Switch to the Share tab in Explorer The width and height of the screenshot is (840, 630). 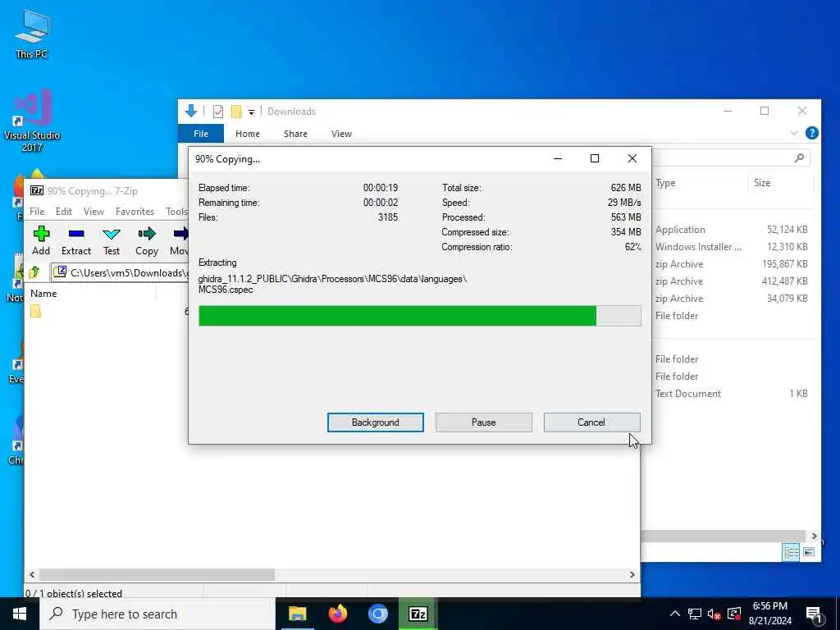pos(295,134)
